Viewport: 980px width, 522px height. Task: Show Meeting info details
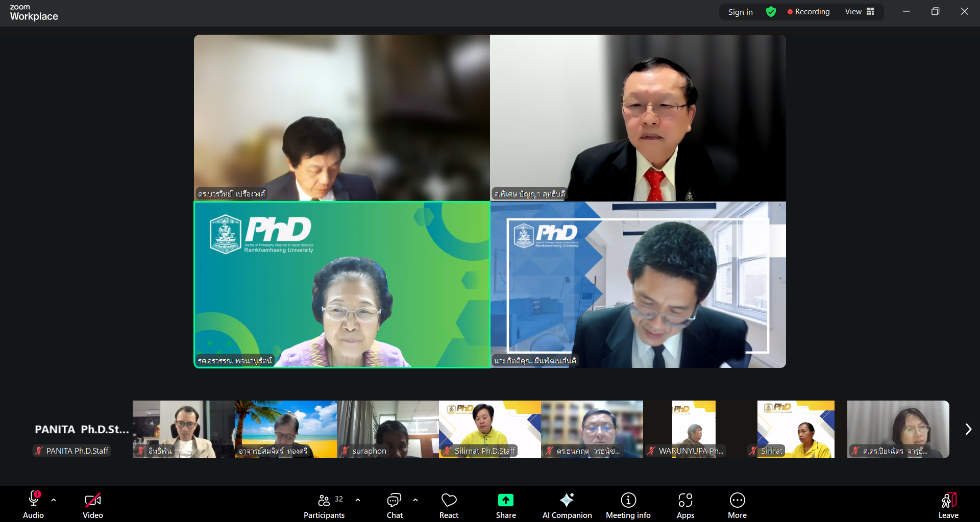628,505
